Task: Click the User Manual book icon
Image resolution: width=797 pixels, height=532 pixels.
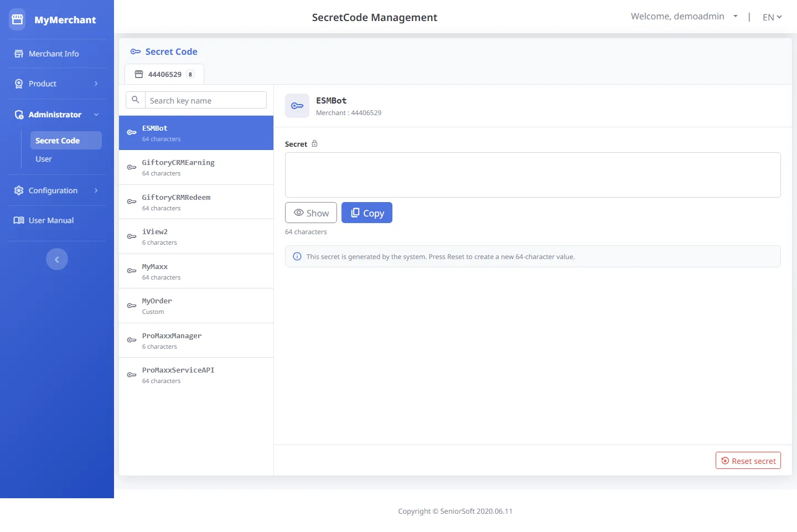Action: pos(19,220)
